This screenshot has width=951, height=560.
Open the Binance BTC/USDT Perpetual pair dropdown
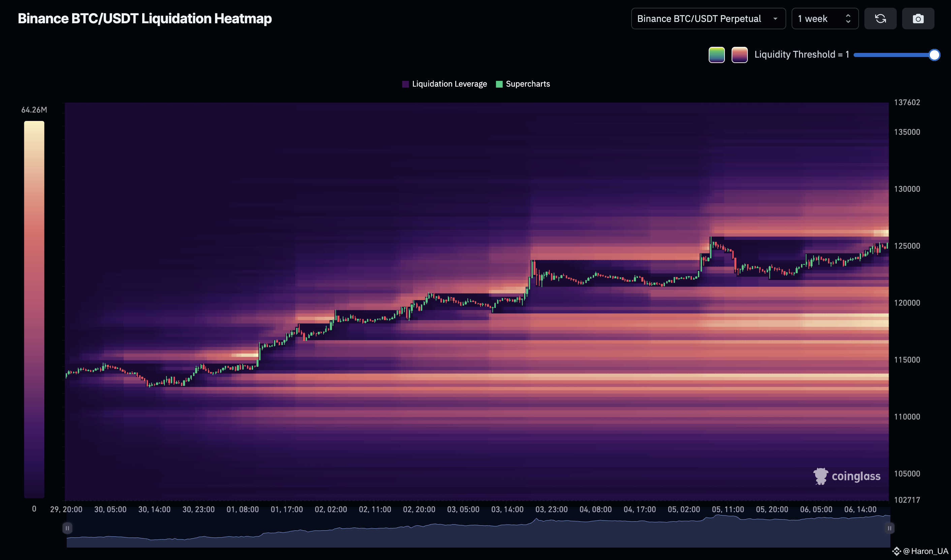click(x=708, y=19)
